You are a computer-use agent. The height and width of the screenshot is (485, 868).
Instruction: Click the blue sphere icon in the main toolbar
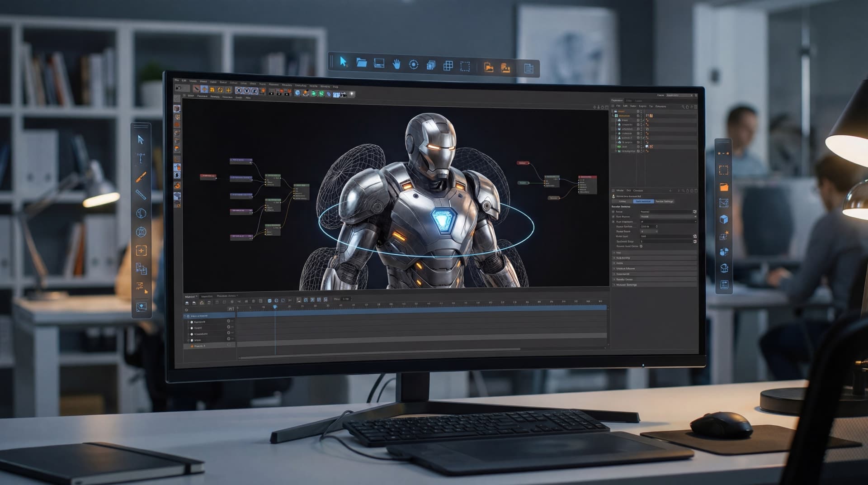297,93
